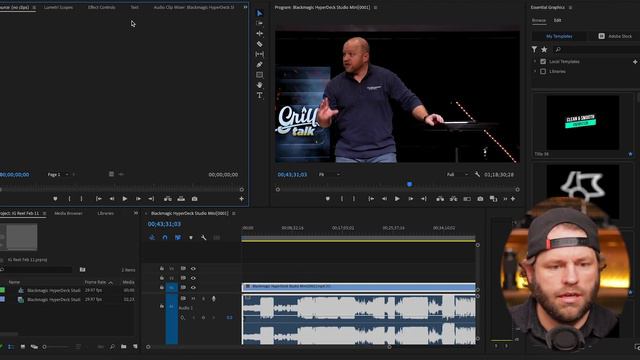Open Libraries tab in Project panel
Screen dimensions: 640x360
pos(106,213)
